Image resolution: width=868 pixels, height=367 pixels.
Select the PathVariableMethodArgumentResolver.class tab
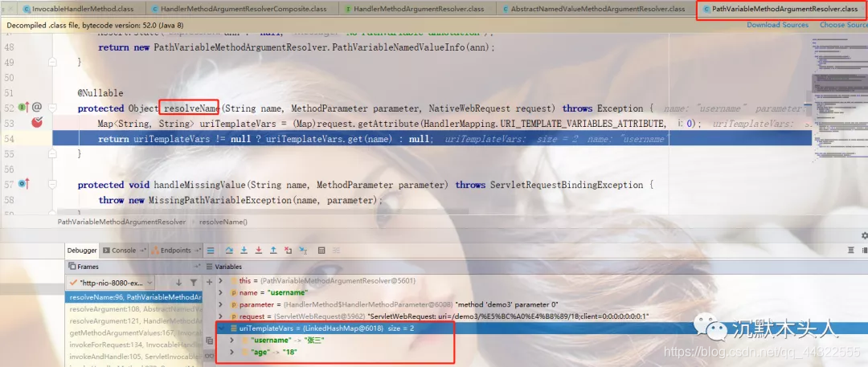click(780, 9)
